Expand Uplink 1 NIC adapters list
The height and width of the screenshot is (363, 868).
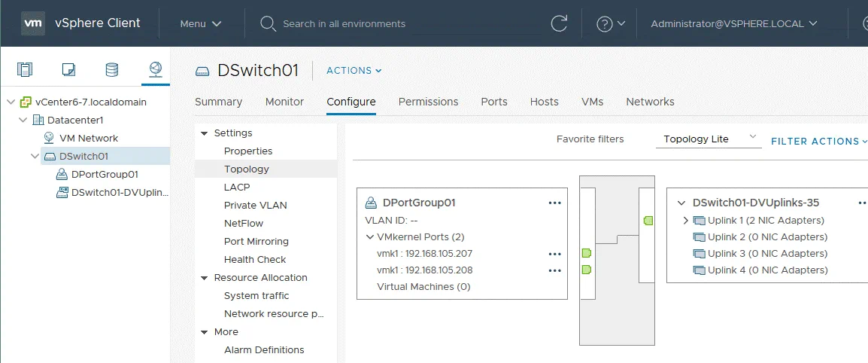pyautogui.click(x=685, y=221)
